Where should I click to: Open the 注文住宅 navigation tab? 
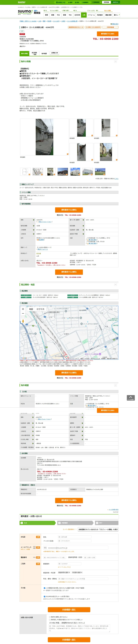tap(77, 15)
